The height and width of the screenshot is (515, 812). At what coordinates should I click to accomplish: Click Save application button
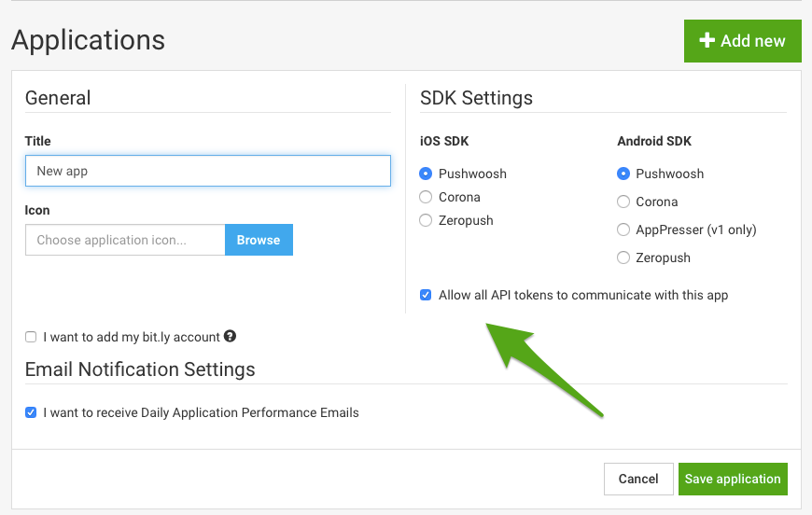(733, 479)
